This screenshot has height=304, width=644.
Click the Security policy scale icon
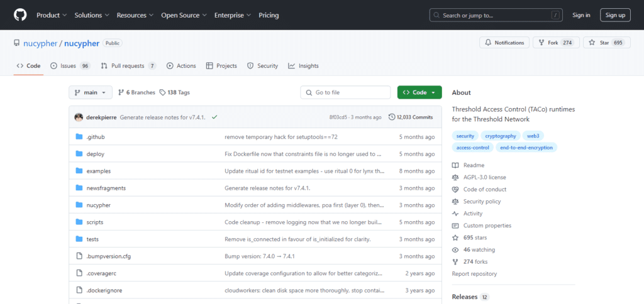(455, 202)
